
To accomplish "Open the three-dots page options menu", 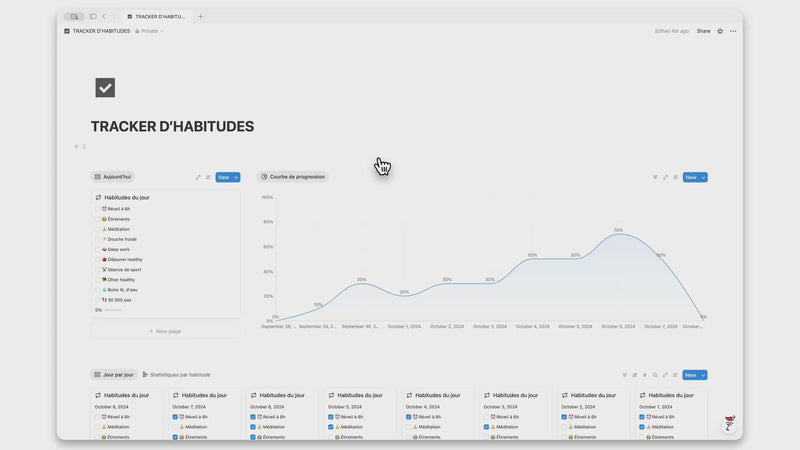I will pos(733,31).
